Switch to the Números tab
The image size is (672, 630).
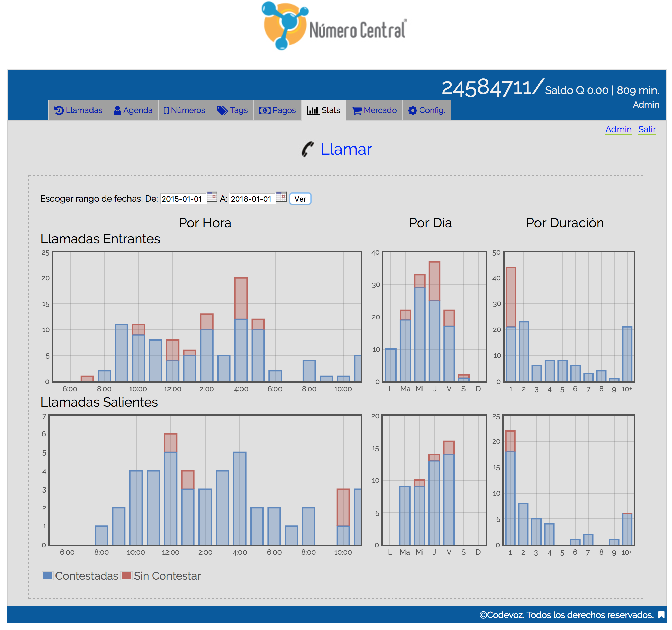pos(185,111)
